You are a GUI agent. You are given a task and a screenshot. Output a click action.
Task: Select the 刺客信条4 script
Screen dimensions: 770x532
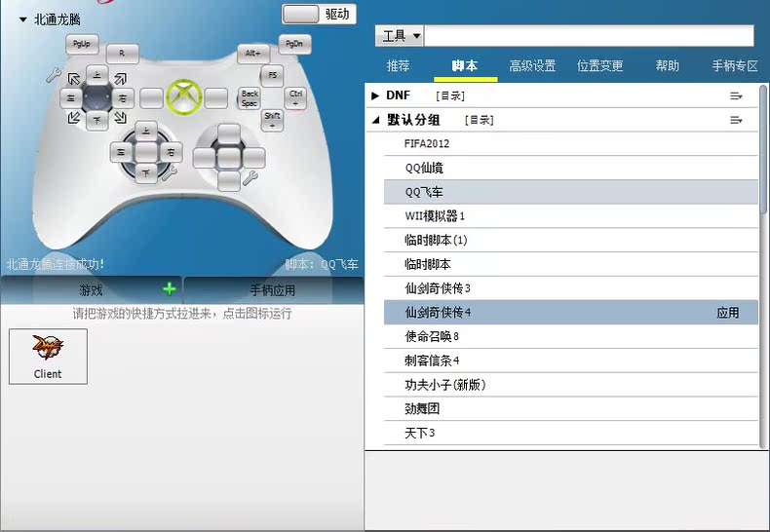(x=571, y=361)
